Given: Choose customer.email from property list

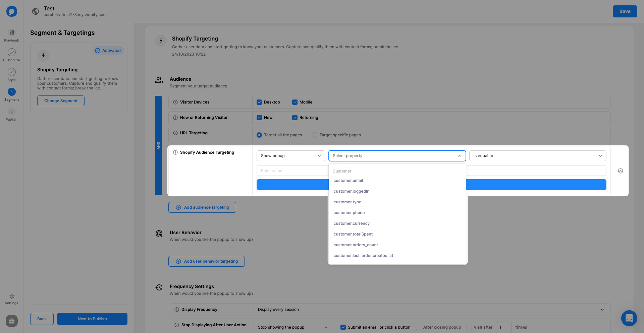Looking at the screenshot, I should point(348,181).
